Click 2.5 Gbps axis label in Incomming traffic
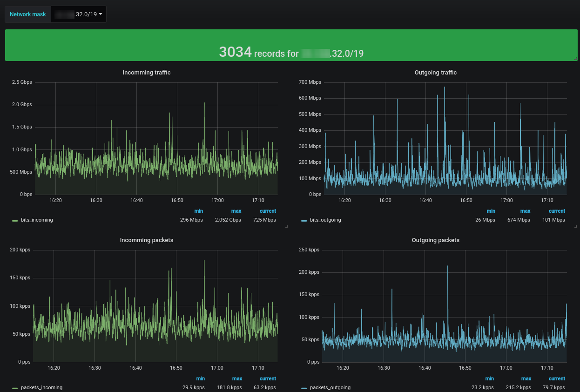Viewport: 580px width, 392px height. pyautogui.click(x=22, y=82)
